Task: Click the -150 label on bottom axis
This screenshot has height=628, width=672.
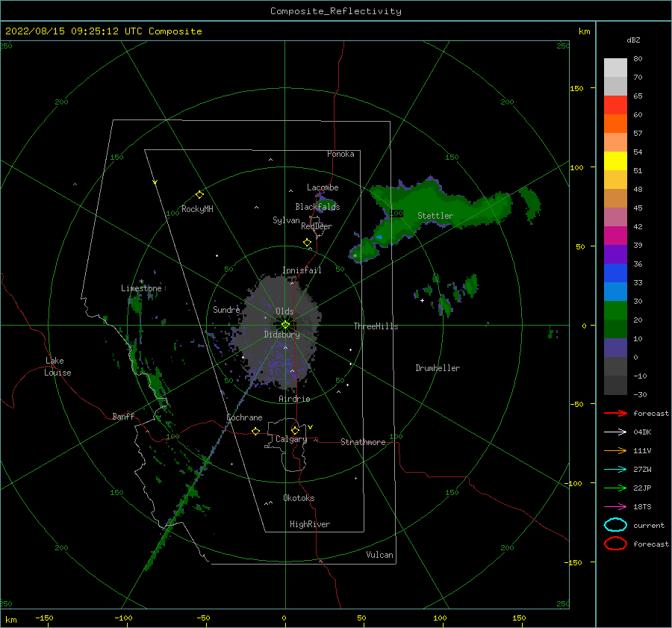Action: [44, 618]
